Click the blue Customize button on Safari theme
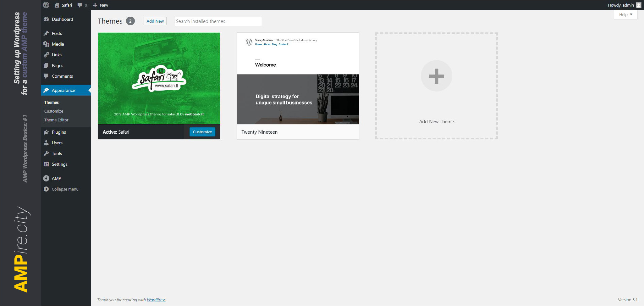Viewport: 644px width, 306px height. (202, 132)
